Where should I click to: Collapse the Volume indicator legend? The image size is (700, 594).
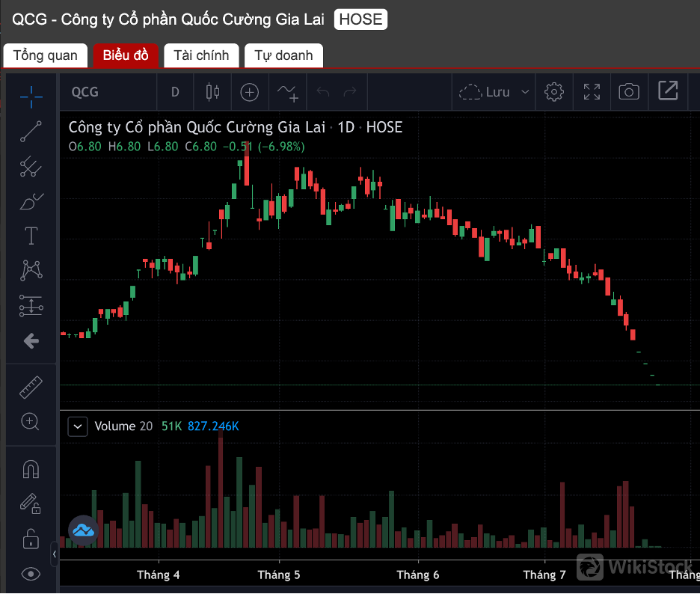[77, 426]
